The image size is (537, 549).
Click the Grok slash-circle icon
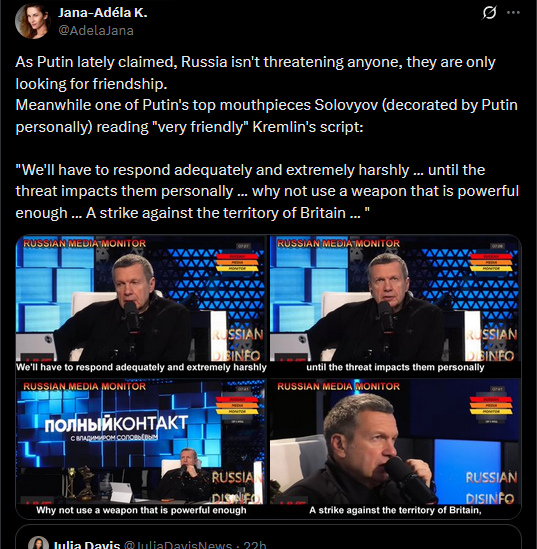click(489, 13)
